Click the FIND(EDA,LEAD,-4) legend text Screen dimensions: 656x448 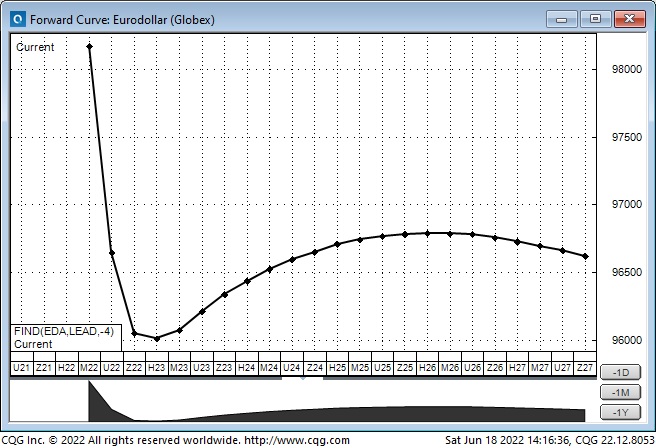64,331
